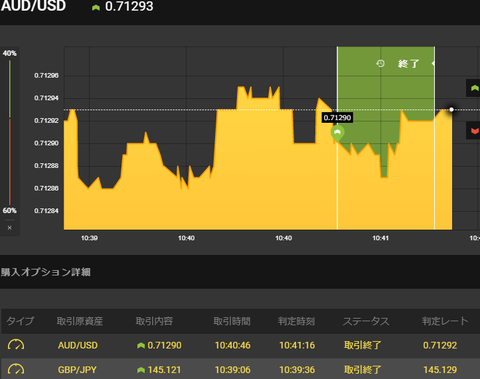Click 取引終了 status in the AUD/USD row
The height and width of the screenshot is (379, 480).
pos(363,345)
